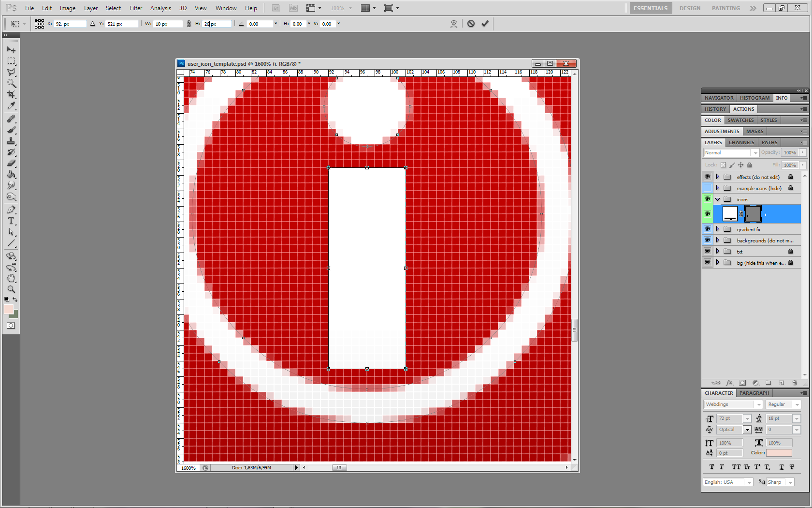Collapse the icons layer group
Image resolution: width=812 pixels, height=508 pixels.
tap(718, 199)
